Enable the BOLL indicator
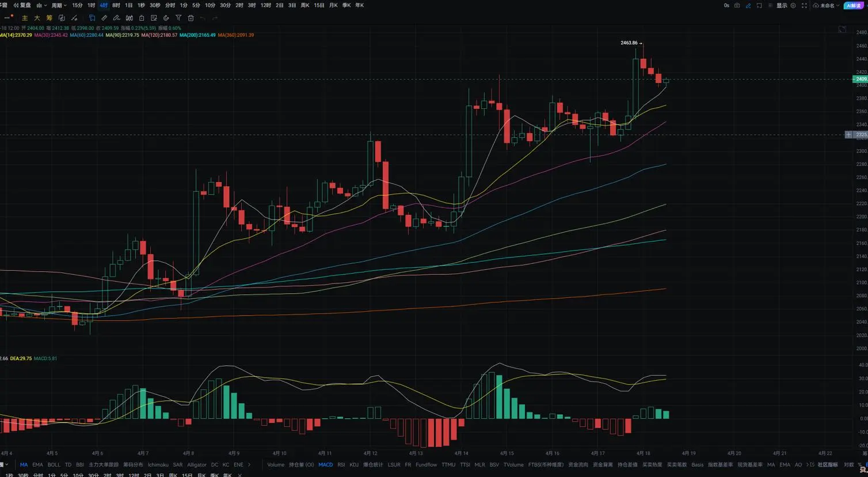The height and width of the screenshot is (477, 868). tap(54, 465)
